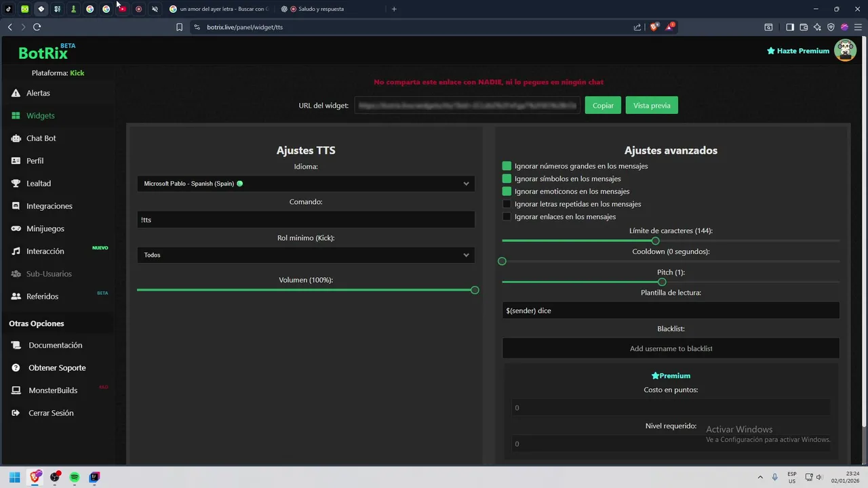The width and height of the screenshot is (868, 488).
Task: Click Obtener Soporte help option
Action: coord(57,368)
